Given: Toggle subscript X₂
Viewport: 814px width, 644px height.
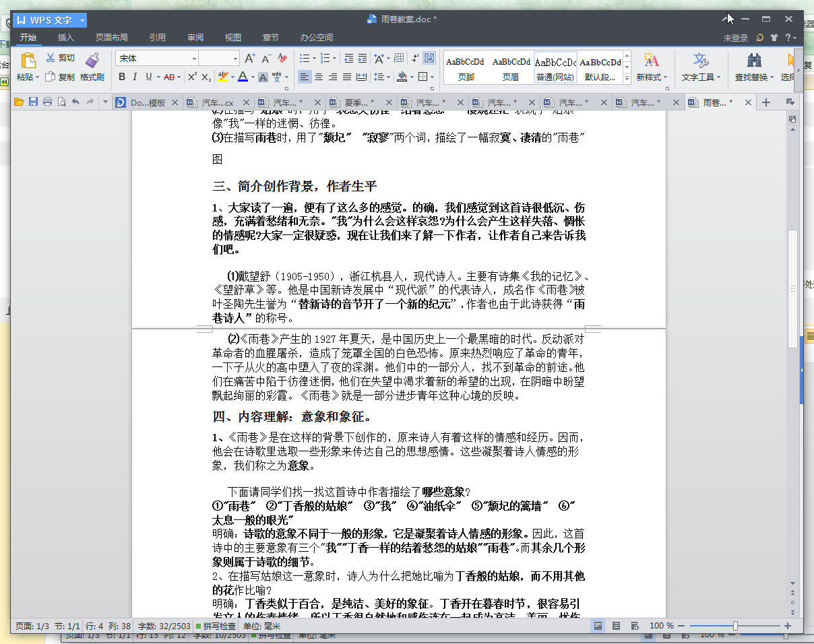Looking at the screenshot, I should [206, 77].
